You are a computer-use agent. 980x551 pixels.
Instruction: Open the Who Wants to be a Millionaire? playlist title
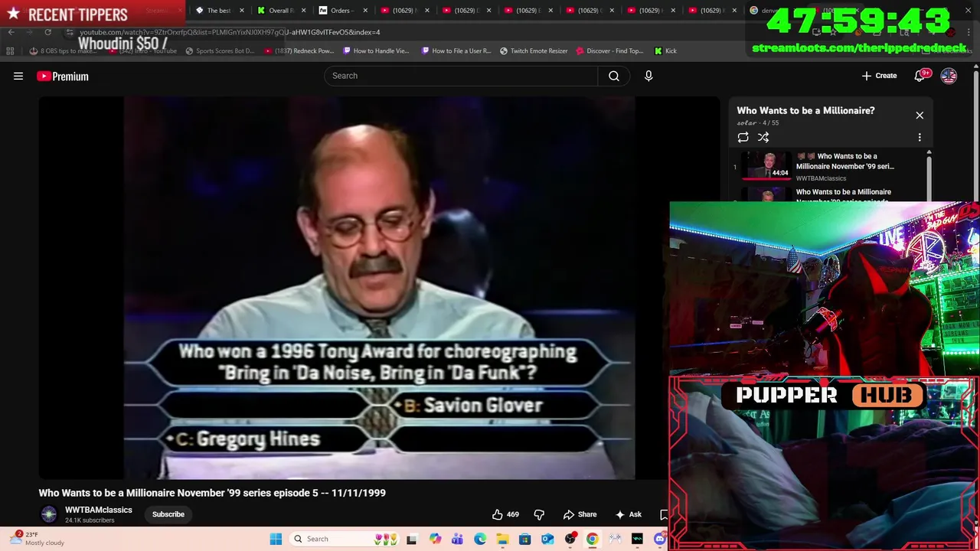coord(805,110)
